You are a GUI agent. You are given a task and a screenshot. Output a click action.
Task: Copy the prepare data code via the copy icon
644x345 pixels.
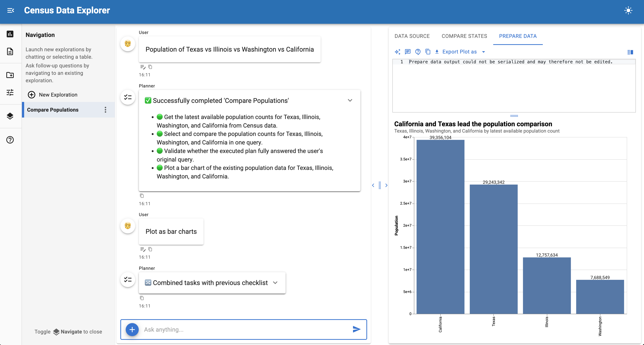pyautogui.click(x=428, y=52)
